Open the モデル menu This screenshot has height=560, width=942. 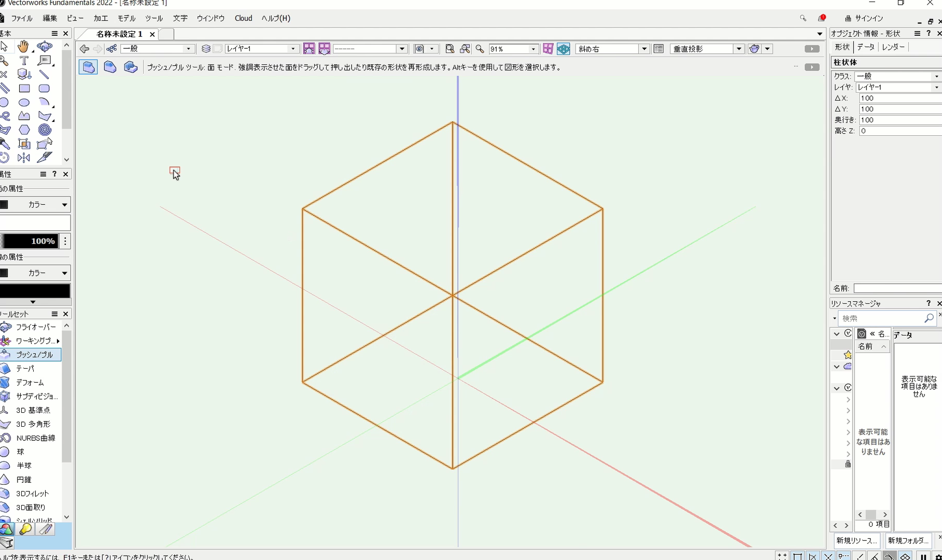click(126, 18)
